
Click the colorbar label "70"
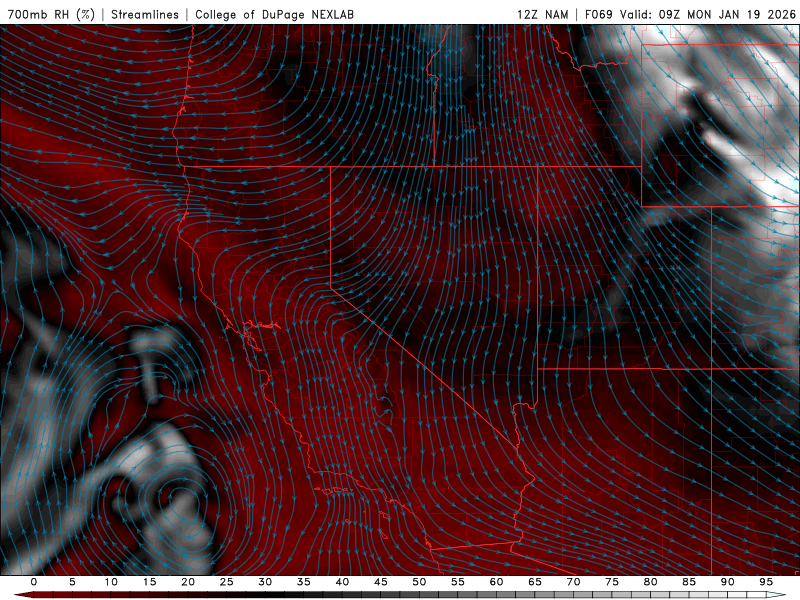(573, 582)
